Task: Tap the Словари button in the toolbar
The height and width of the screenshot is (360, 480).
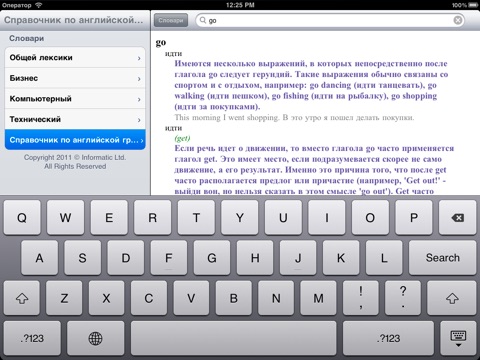Action: coord(171,20)
